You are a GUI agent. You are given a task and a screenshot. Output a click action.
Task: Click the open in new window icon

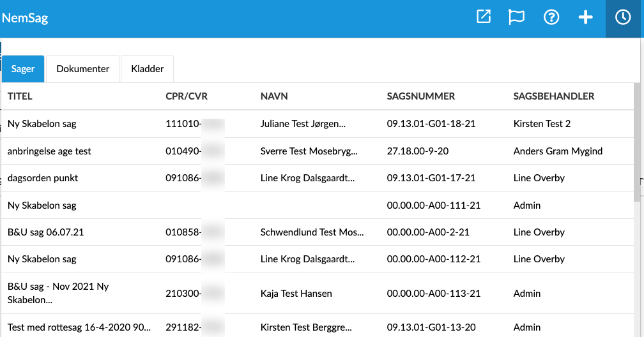tap(484, 17)
